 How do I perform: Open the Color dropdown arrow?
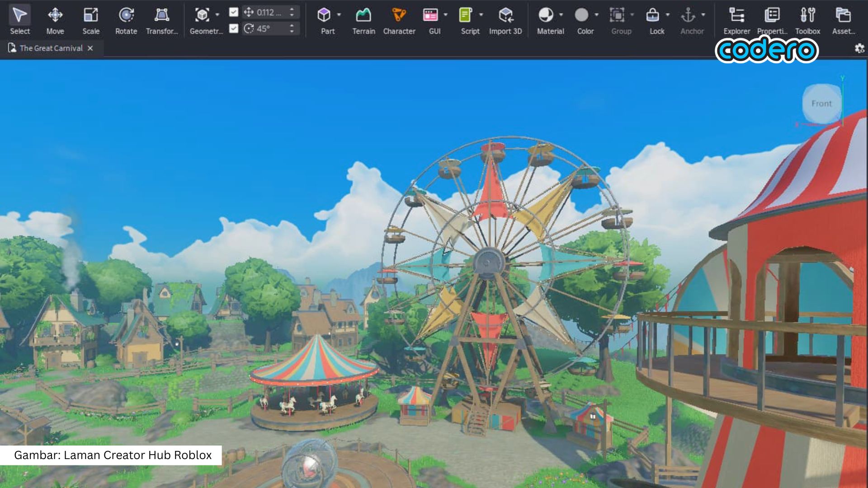tap(597, 15)
